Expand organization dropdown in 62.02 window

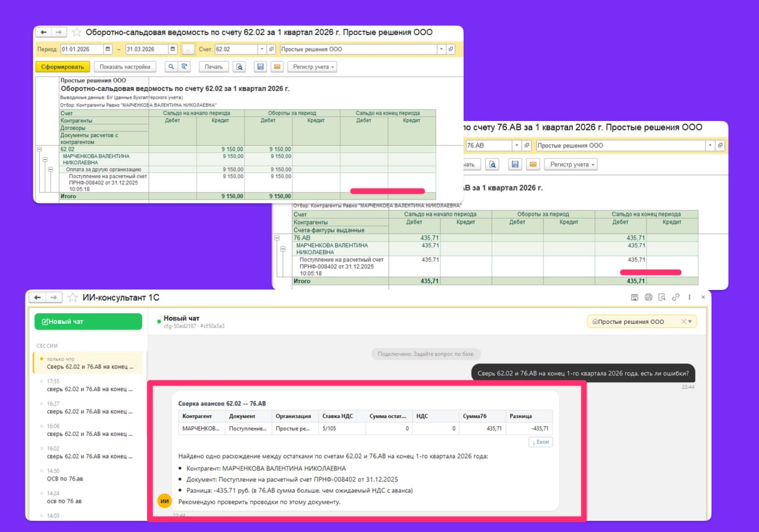point(441,49)
